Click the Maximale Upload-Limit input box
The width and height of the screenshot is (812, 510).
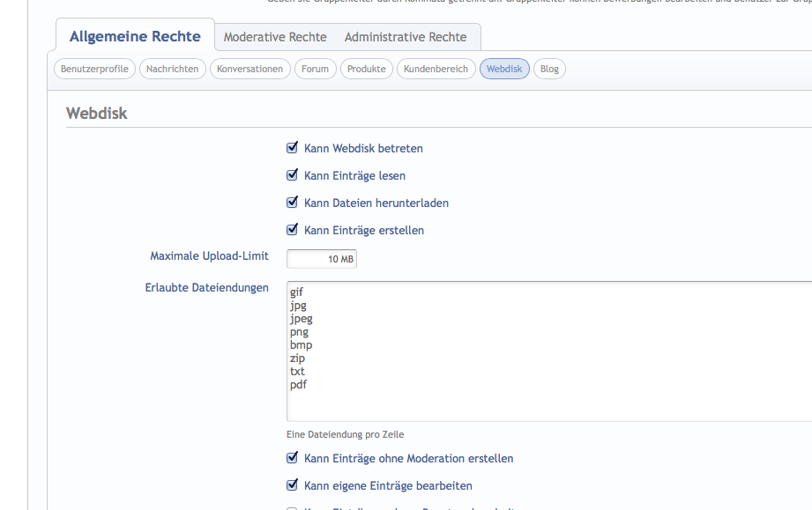coord(322,259)
